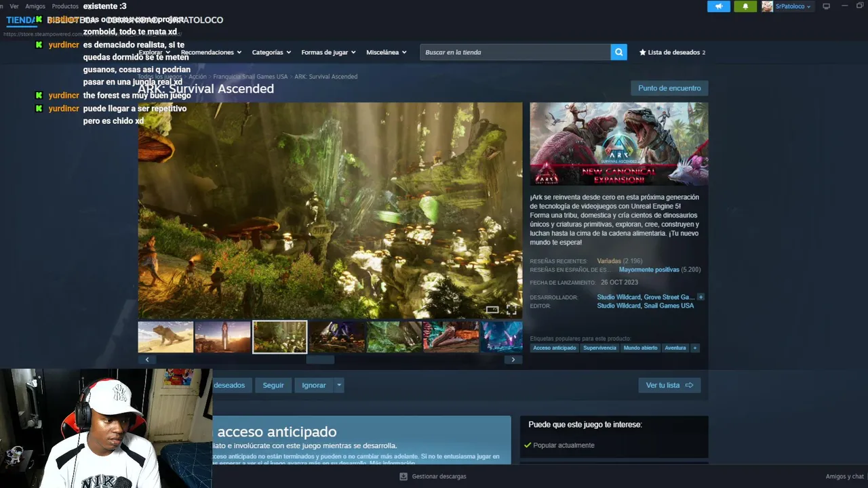Image resolution: width=868 pixels, height=488 pixels.
Task: Toggle fullscreen on the screenshot viewer
Action: click(x=511, y=310)
